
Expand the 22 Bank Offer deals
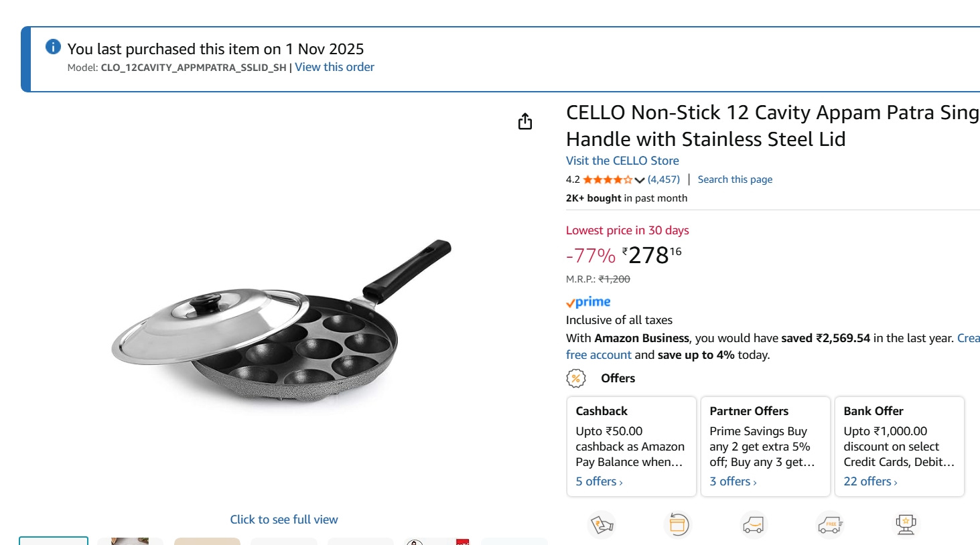[868, 481]
